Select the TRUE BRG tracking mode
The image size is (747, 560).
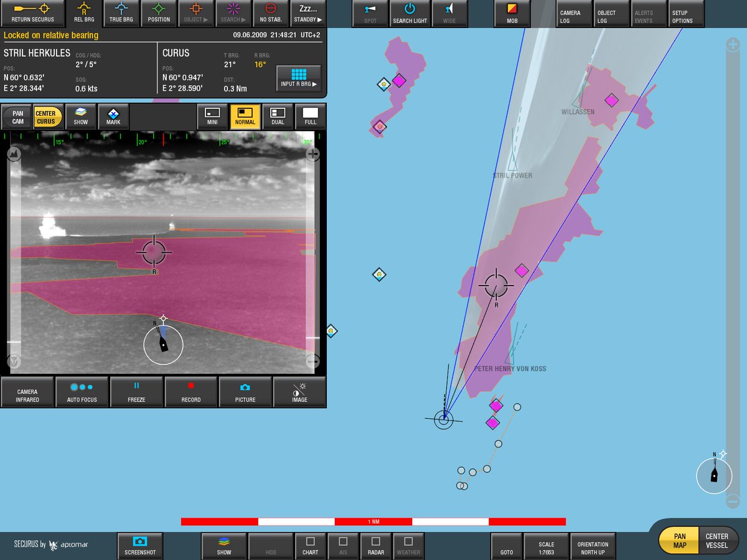pos(121,13)
